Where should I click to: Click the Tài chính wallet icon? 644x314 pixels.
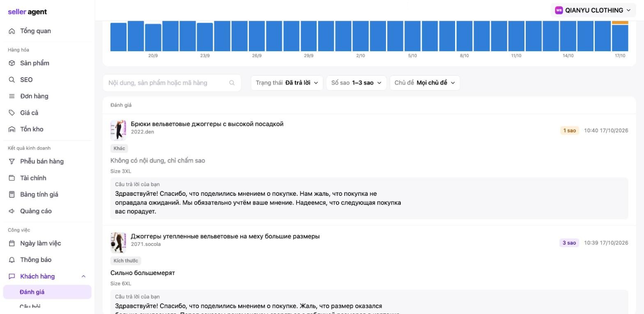(11, 178)
